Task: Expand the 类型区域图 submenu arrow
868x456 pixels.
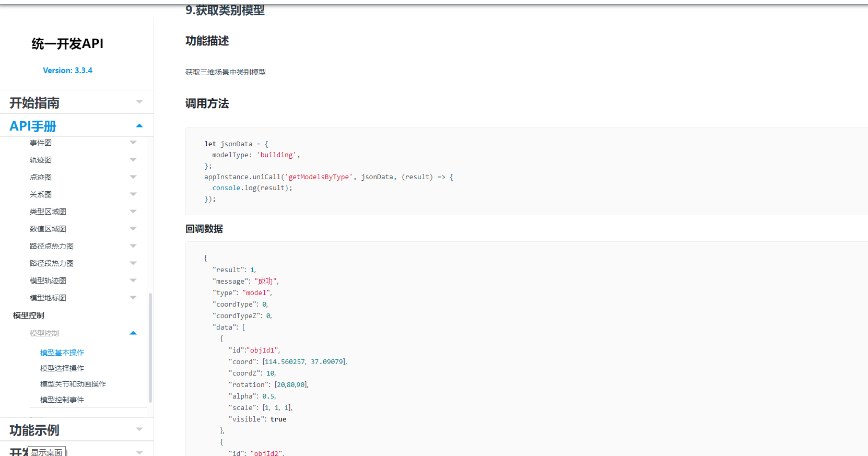Action: coord(133,212)
